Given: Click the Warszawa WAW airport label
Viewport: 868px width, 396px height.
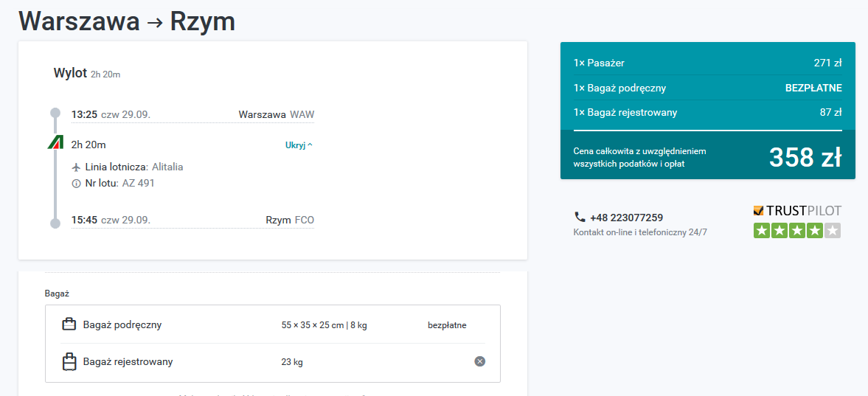Looking at the screenshot, I should point(277,114).
